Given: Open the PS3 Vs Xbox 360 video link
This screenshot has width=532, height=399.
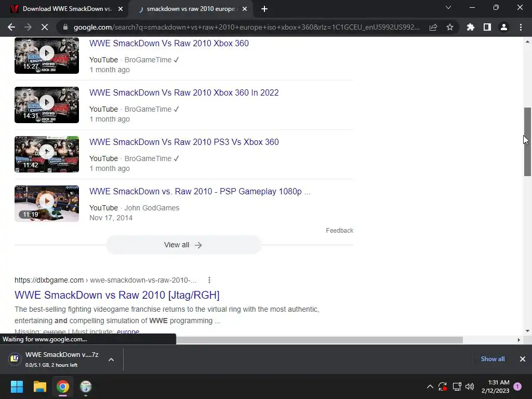Looking at the screenshot, I should [x=184, y=142].
